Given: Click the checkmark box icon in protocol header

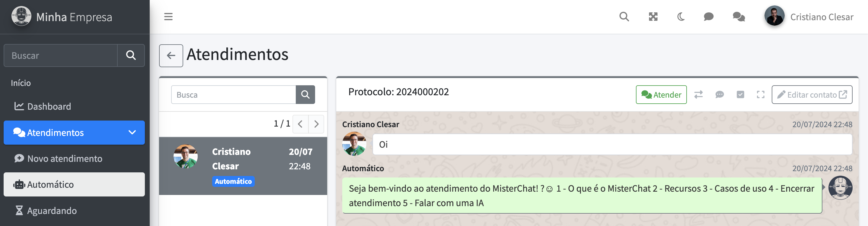Looking at the screenshot, I should pyautogui.click(x=740, y=95).
